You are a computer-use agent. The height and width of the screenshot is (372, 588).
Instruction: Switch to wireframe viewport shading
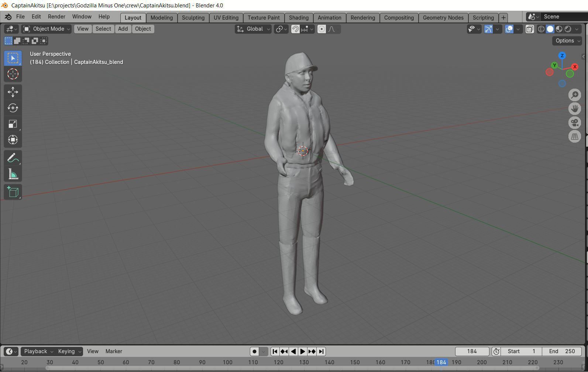[x=541, y=29]
